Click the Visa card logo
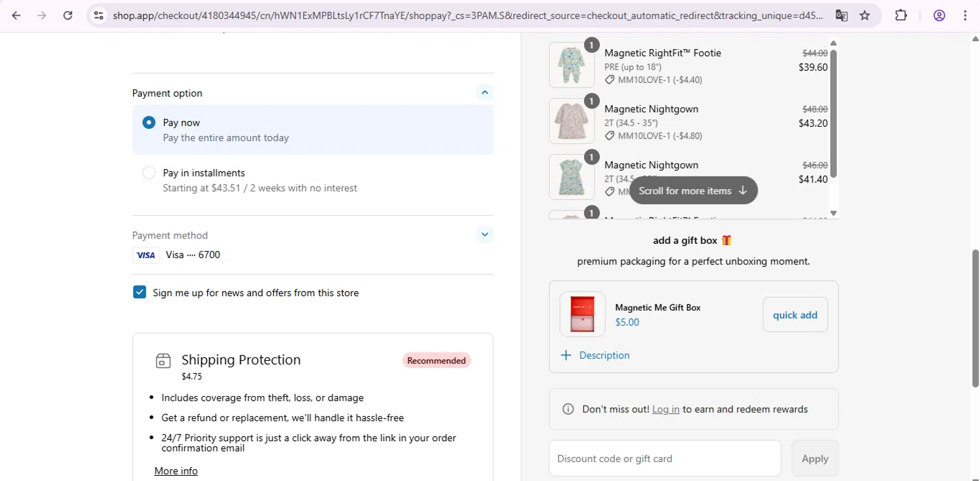This screenshot has width=980, height=481. (x=146, y=255)
